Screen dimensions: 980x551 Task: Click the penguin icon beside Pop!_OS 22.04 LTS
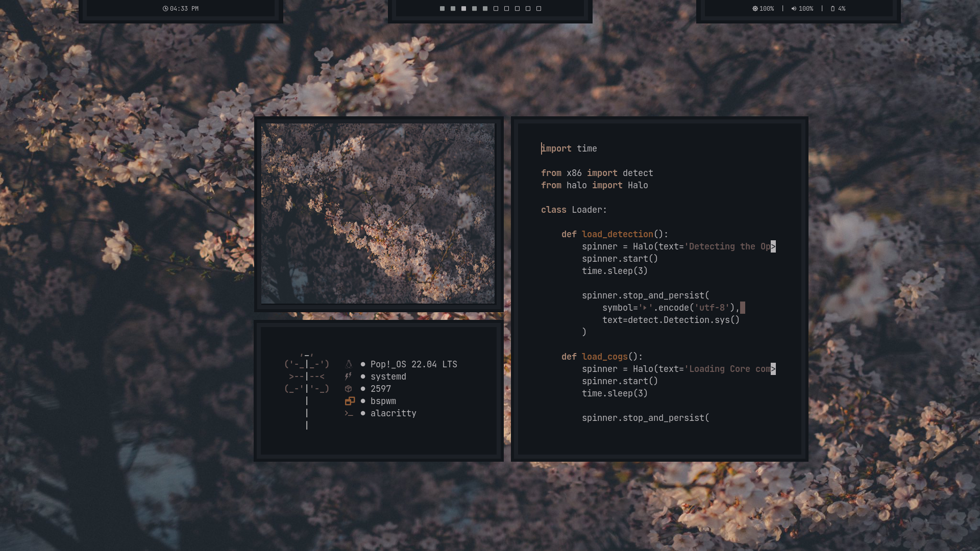pyautogui.click(x=349, y=364)
